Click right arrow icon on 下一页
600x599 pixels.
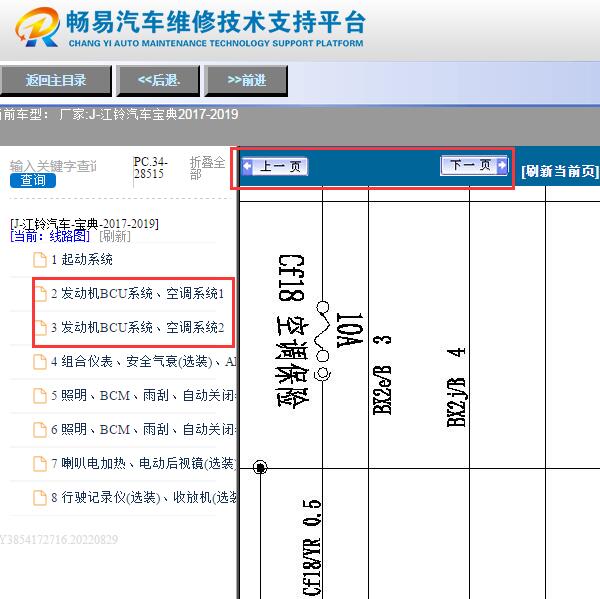coord(502,165)
